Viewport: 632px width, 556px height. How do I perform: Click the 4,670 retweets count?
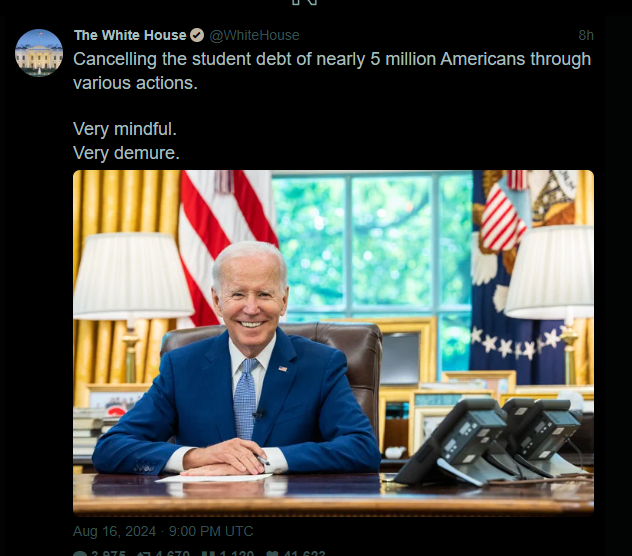pyautogui.click(x=173, y=554)
